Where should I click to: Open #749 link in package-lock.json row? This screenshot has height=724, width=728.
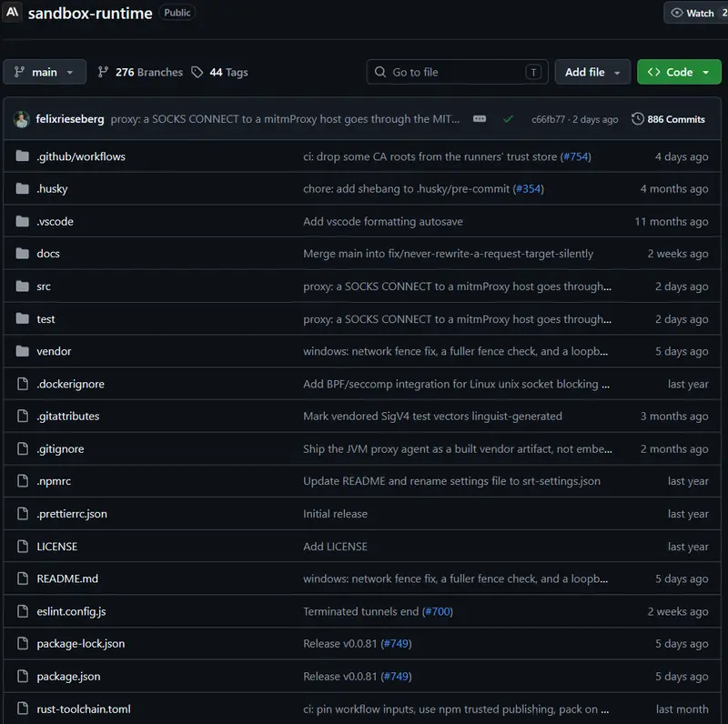tap(396, 644)
